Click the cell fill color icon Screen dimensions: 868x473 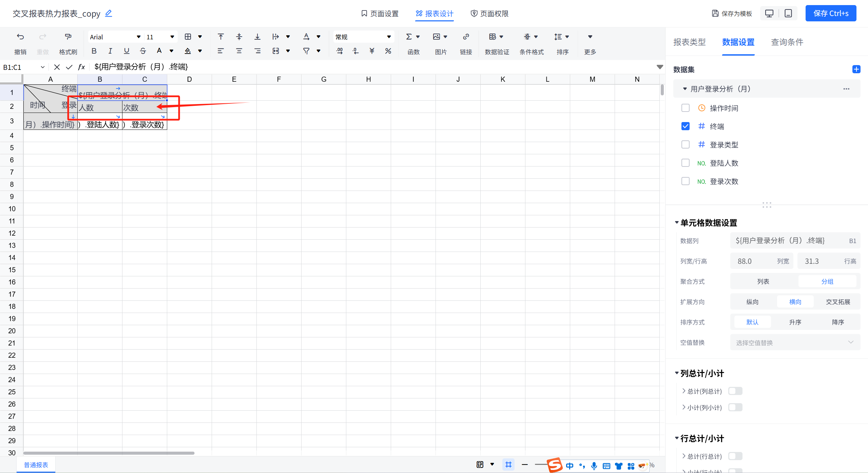point(188,51)
